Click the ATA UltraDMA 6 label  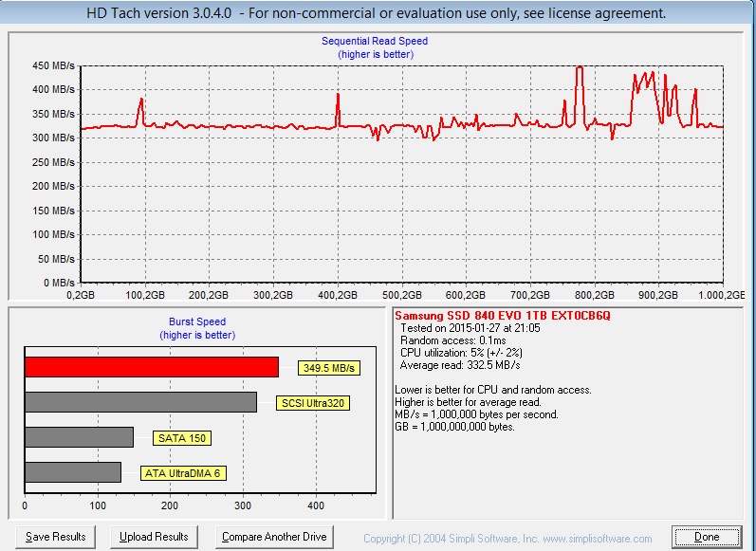point(183,473)
